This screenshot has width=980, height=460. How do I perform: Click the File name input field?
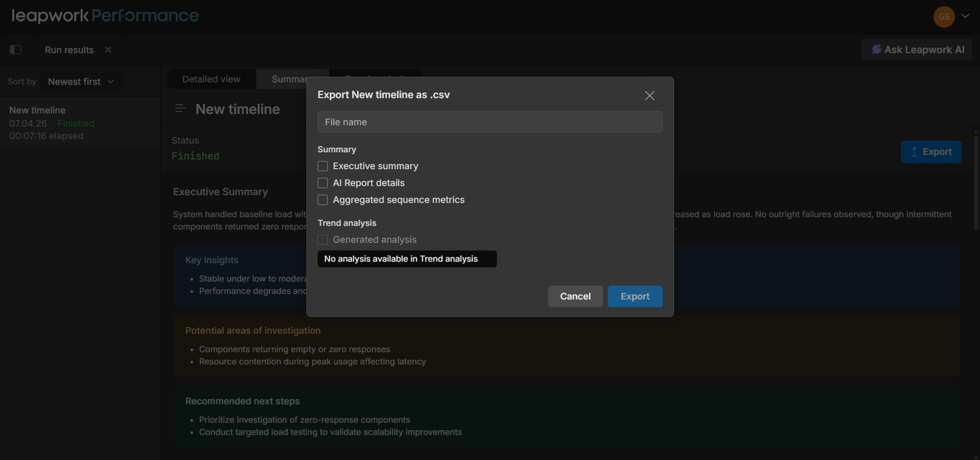(x=490, y=122)
